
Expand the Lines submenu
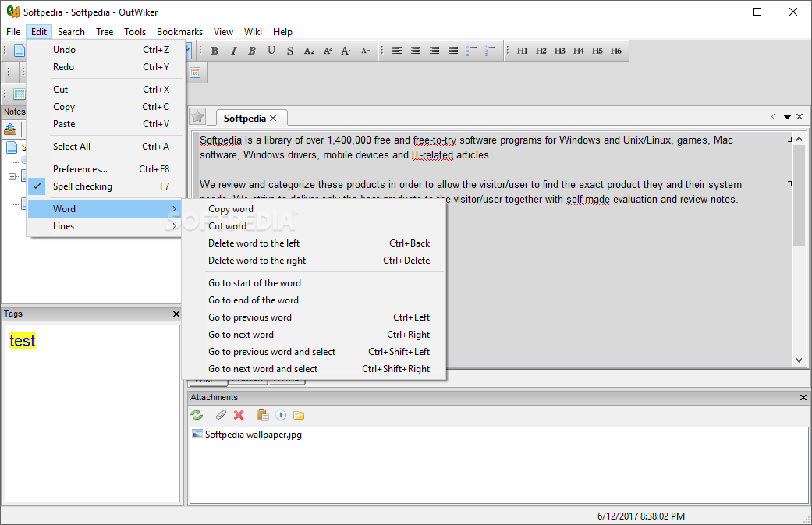coord(105,226)
